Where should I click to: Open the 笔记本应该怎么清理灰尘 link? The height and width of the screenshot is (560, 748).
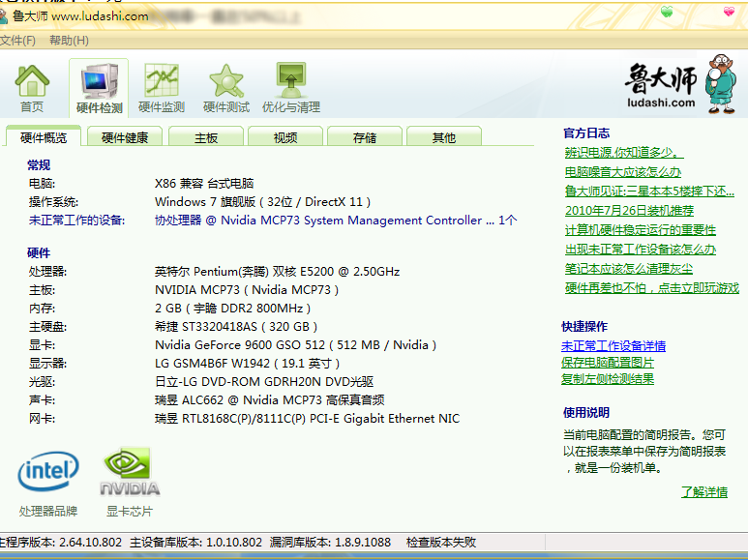[629, 269]
